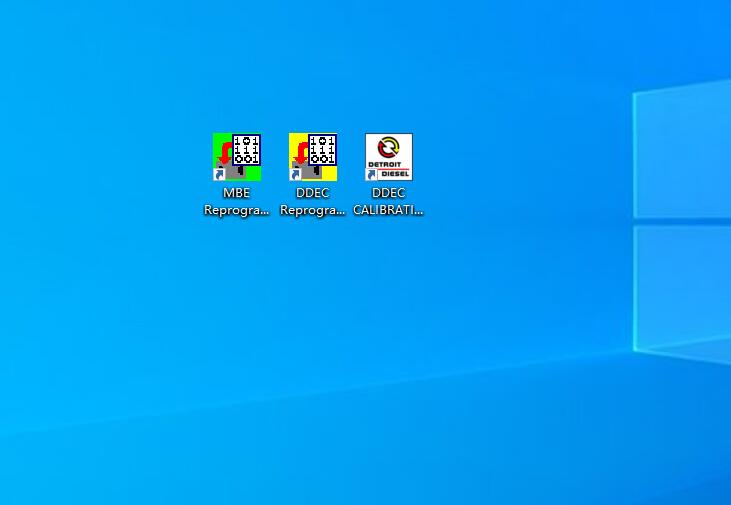Click lower pane of Windows logo wallpaper
Screen dimensions: 731x505
point(685,285)
